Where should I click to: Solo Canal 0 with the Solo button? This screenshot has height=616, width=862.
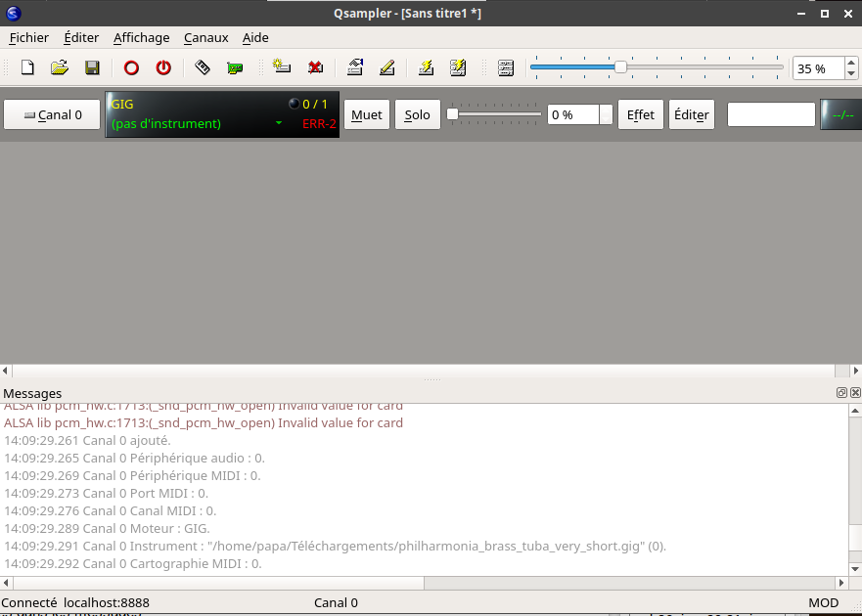click(417, 114)
